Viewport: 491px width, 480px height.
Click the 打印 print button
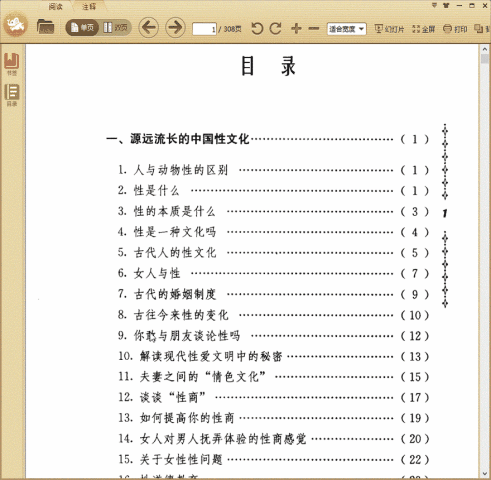(x=455, y=29)
